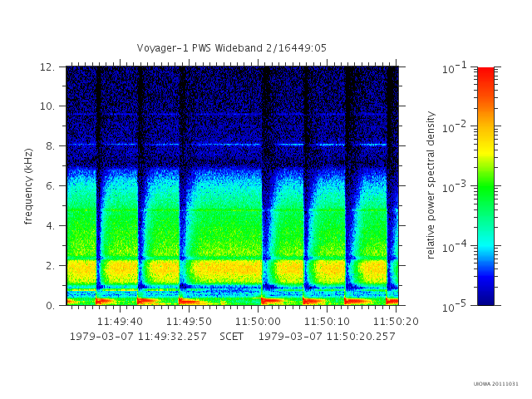Click the 8. frequency tick label
This screenshot has height=399, width=532.
(50, 146)
